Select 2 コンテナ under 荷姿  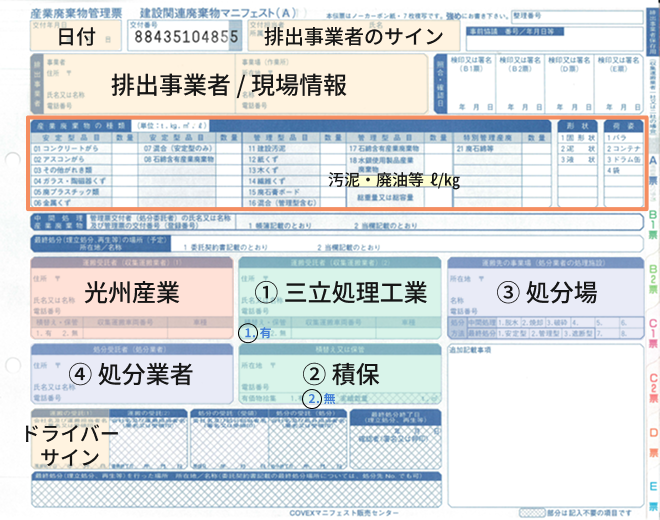623,149
